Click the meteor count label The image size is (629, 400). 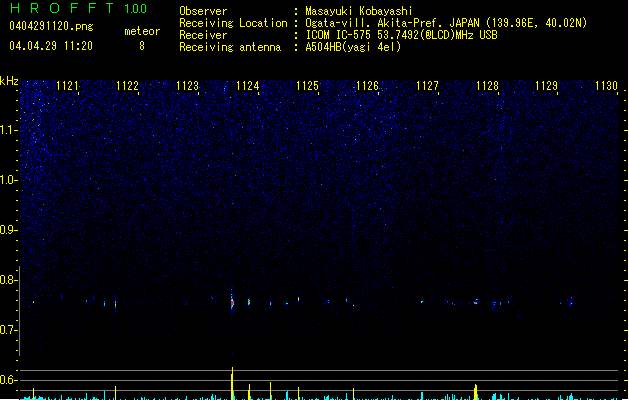(x=142, y=31)
